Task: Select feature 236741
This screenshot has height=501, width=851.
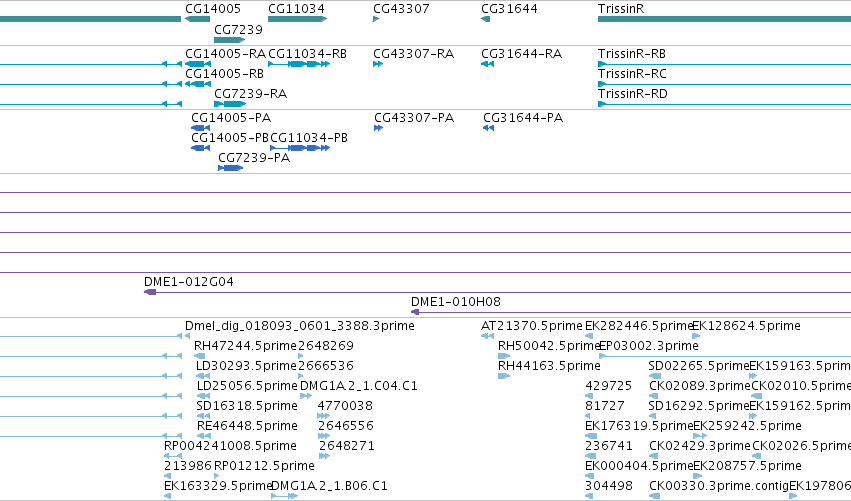Action: point(609,446)
